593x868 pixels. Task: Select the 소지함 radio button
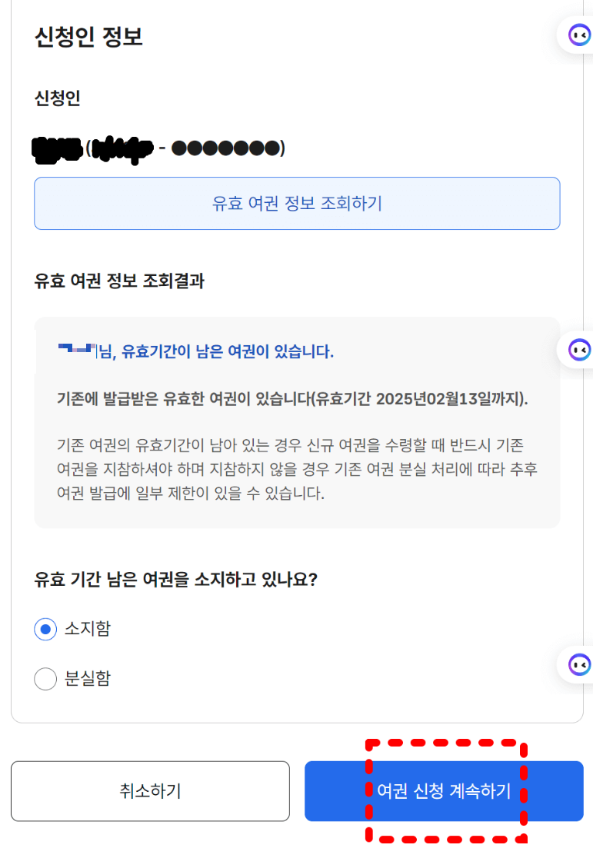(45, 629)
